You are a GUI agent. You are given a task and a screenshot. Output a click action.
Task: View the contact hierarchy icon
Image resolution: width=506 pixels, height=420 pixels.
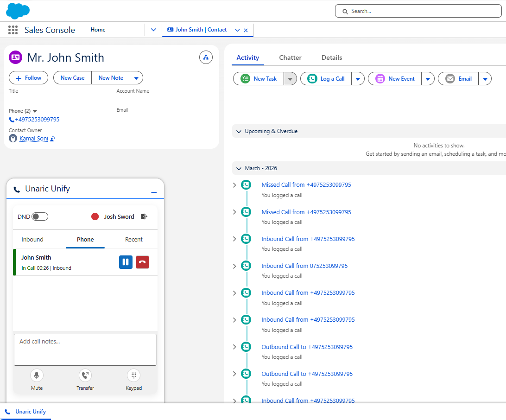click(x=206, y=57)
